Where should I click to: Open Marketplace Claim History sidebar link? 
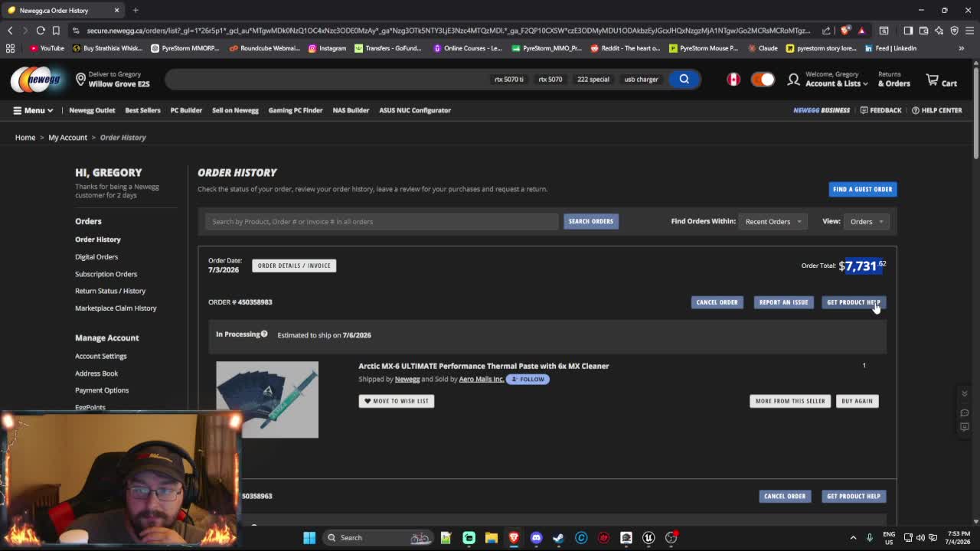click(116, 308)
